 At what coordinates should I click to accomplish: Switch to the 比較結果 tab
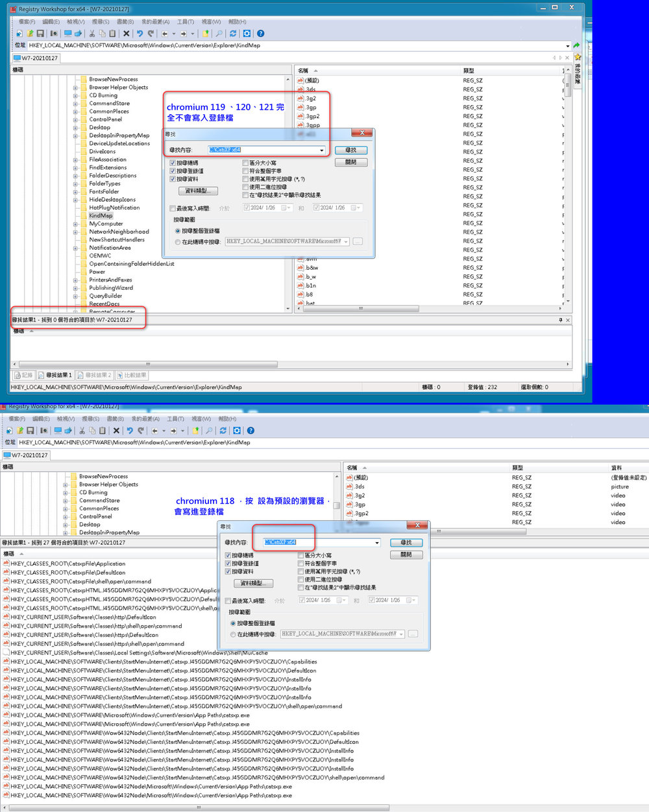pyautogui.click(x=135, y=375)
